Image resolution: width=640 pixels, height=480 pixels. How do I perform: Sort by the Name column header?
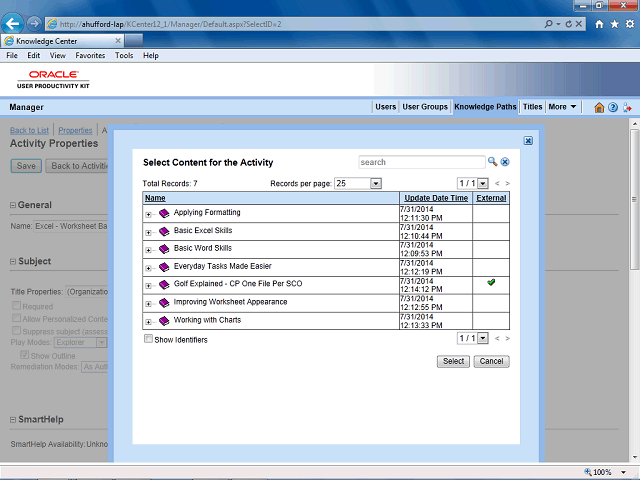point(155,198)
